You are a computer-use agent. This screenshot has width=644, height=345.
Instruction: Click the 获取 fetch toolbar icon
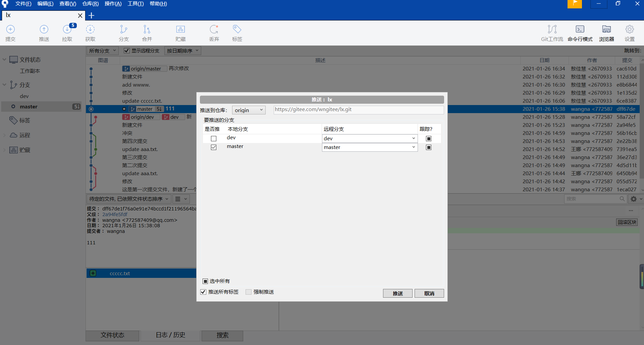[x=90, y=29]
